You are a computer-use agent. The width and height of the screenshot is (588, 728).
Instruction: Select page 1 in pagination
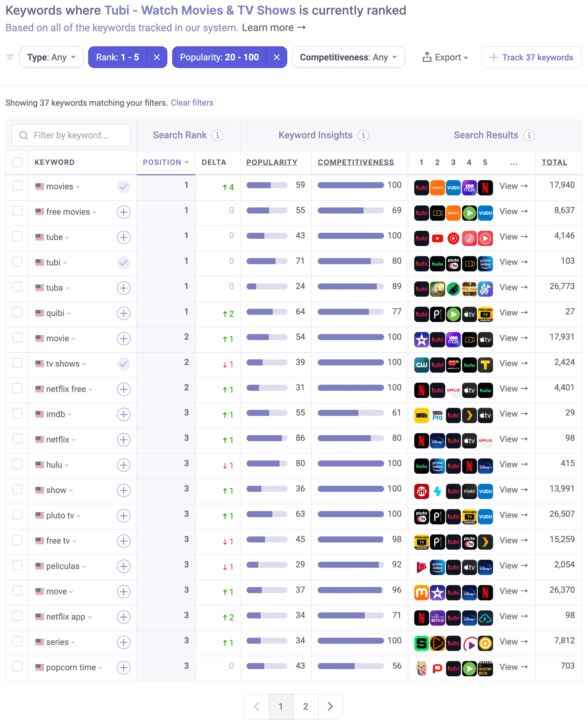pyautogui.click(x=281, y=706)
